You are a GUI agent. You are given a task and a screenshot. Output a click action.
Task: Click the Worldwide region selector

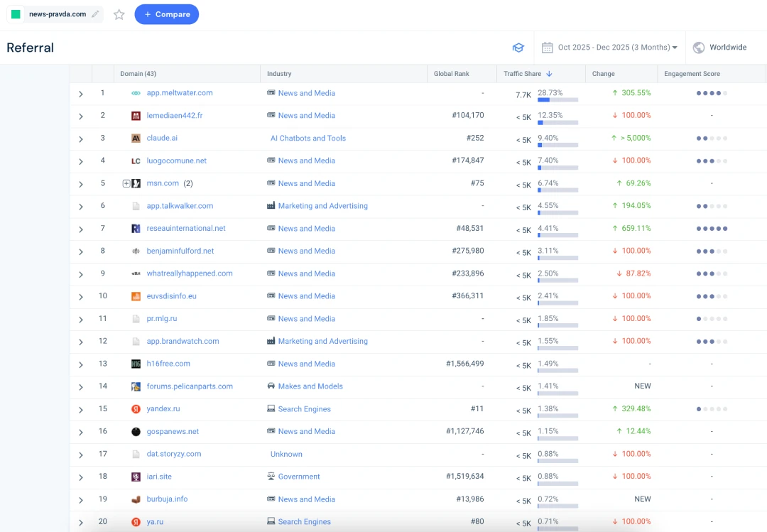[727, 48]
